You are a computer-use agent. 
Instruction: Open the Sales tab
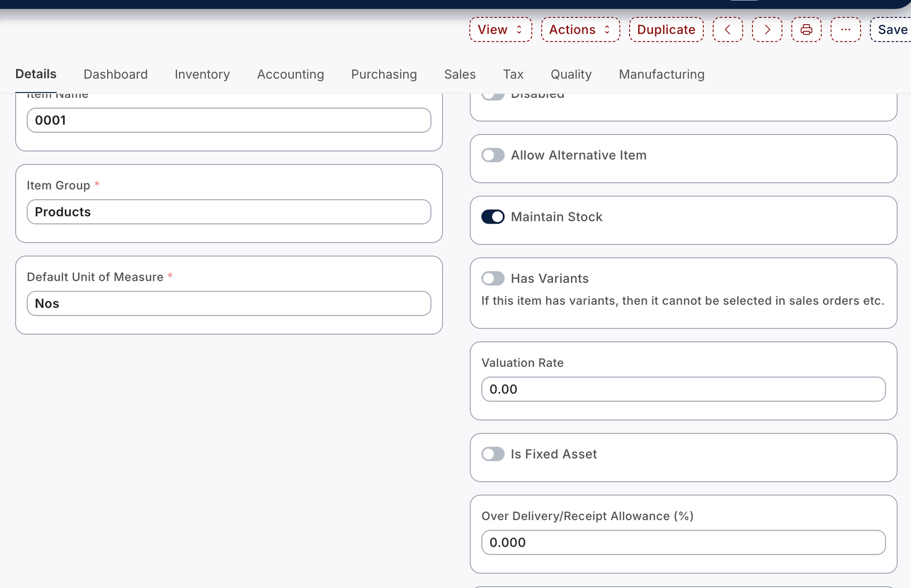[x=460, y=74]
